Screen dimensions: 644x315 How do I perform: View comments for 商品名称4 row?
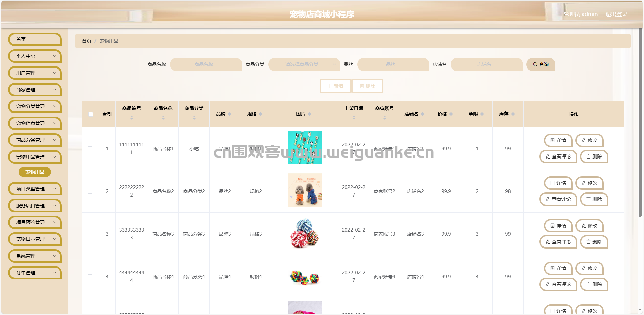pyautogui.click(x=558, y=284)
